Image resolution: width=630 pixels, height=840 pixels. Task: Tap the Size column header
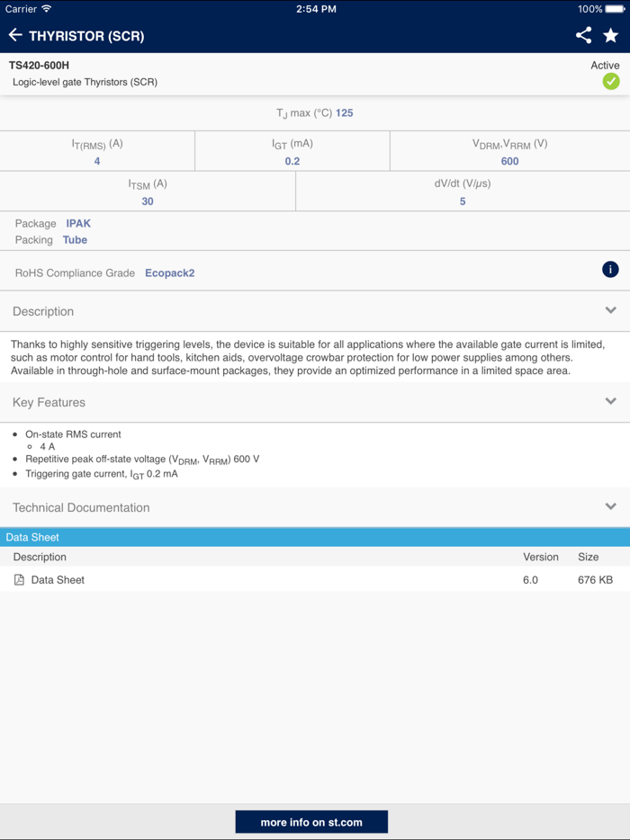589,557
